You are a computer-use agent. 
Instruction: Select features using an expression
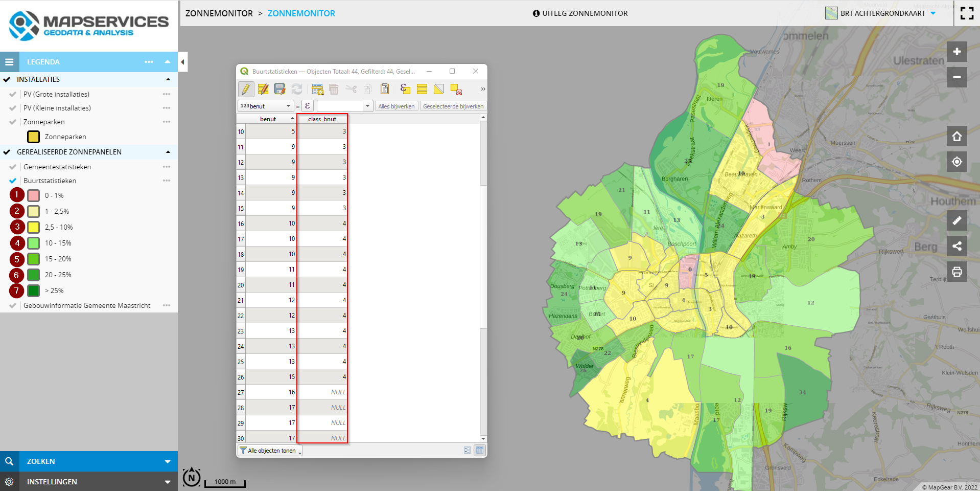(x=405, y=89)
